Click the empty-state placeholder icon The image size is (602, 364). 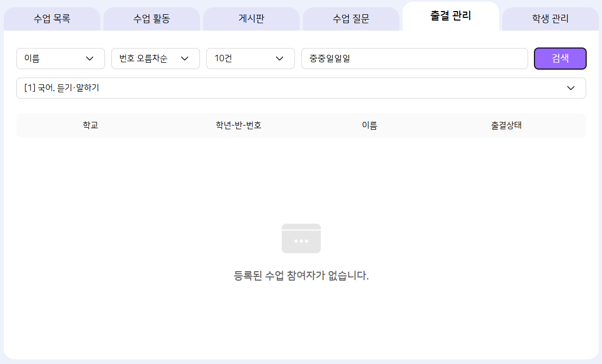pos(301,238)
